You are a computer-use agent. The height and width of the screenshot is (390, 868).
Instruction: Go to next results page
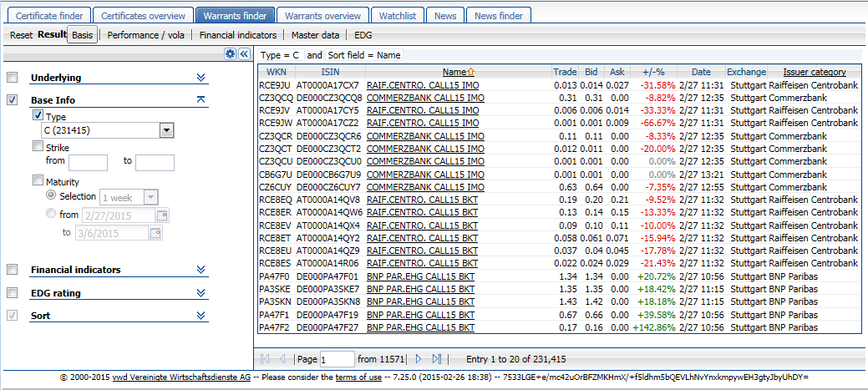[x=419, y=359]
